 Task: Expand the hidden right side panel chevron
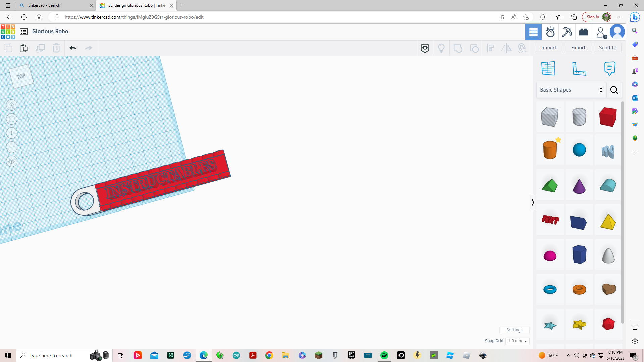pos(533,202)
